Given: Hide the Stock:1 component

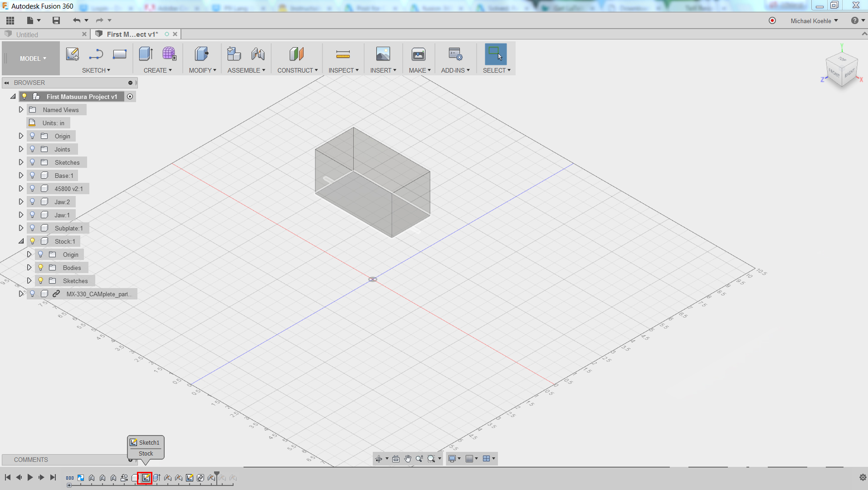Looking at the screenshot, I should pyautogui.click(x=33, y=241).
